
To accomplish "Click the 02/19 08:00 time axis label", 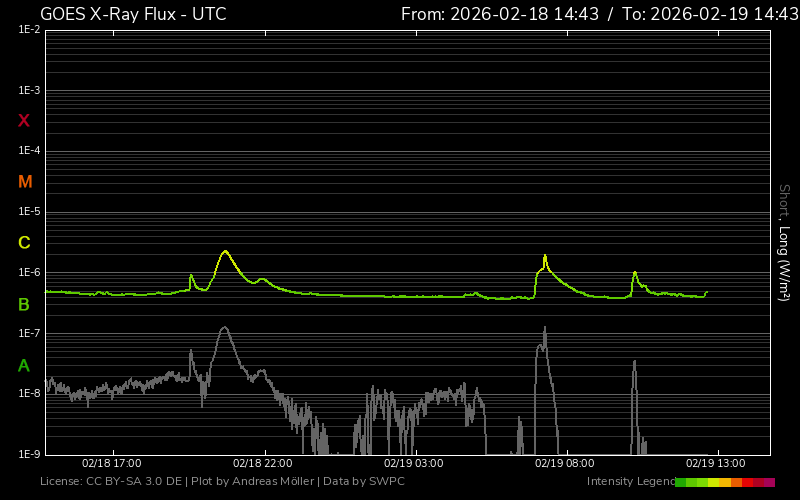I will pyautogui.click(x=565, y=464).
